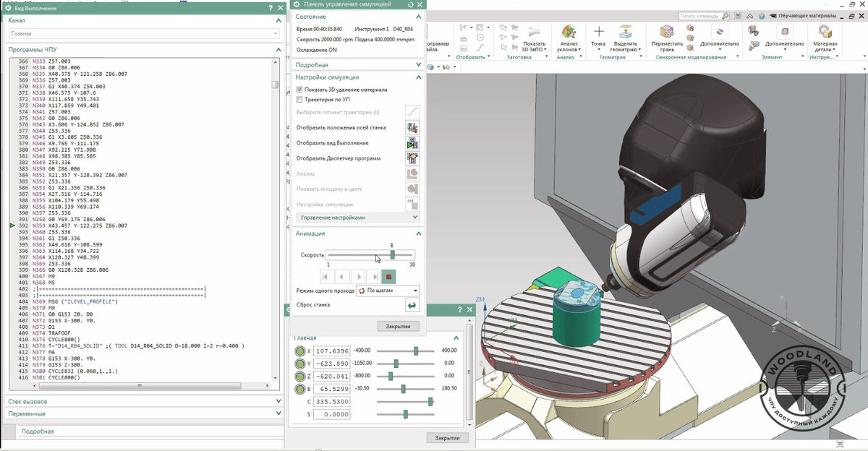Click the Move Face icon

click(x=667, y=33)
